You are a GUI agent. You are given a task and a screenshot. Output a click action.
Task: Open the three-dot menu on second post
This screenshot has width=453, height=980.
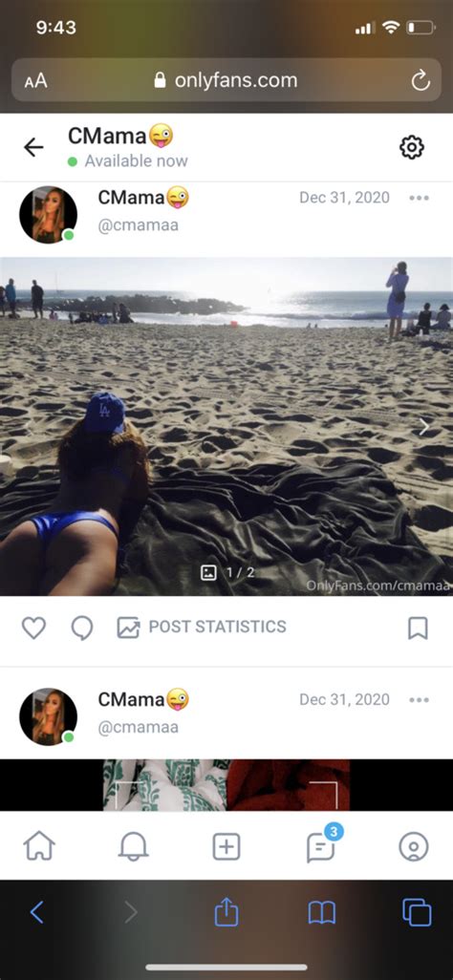click(419, 699)
